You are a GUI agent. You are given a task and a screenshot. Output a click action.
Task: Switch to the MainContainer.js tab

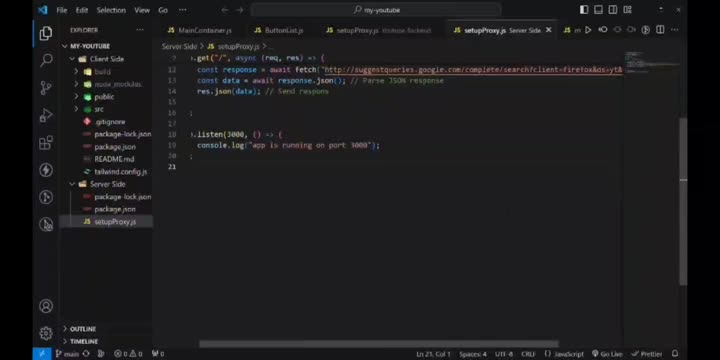(x=199, y=30)
